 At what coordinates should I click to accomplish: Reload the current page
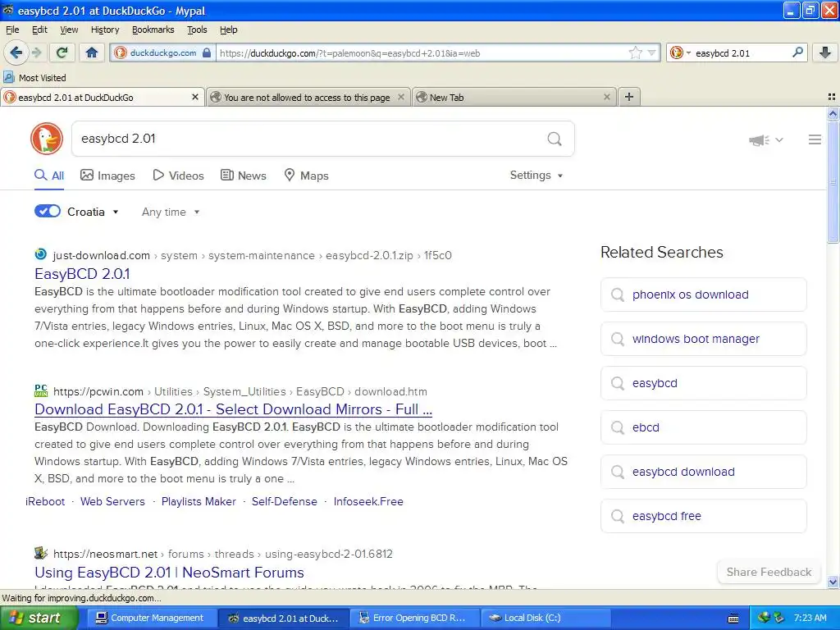62,52
